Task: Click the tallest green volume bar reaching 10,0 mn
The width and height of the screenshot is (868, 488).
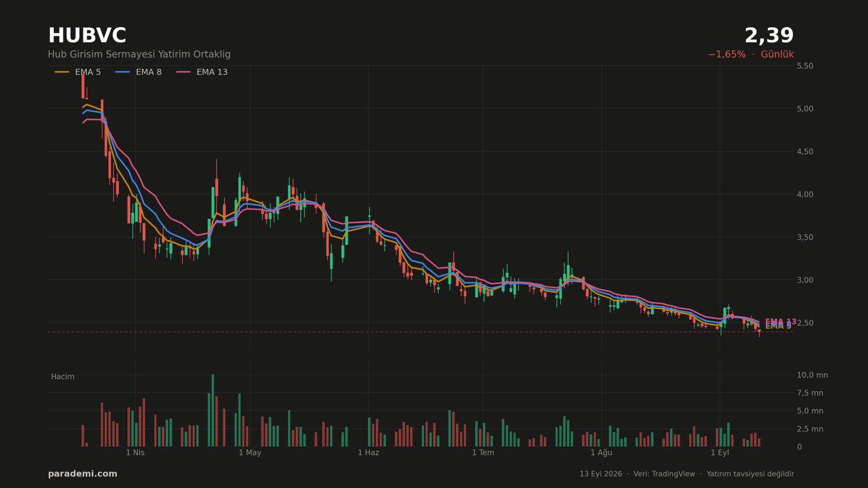Action: pos(213,410)
